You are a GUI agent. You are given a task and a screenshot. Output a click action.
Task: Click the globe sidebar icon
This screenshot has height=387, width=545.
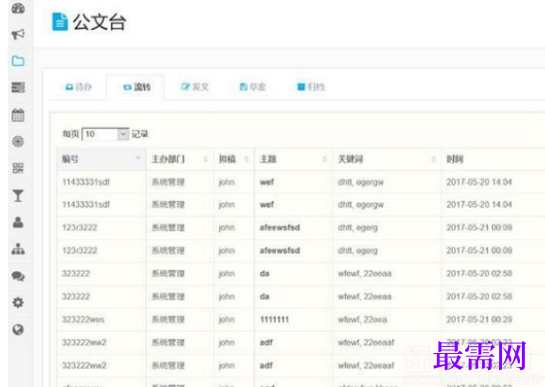point(18,329)
